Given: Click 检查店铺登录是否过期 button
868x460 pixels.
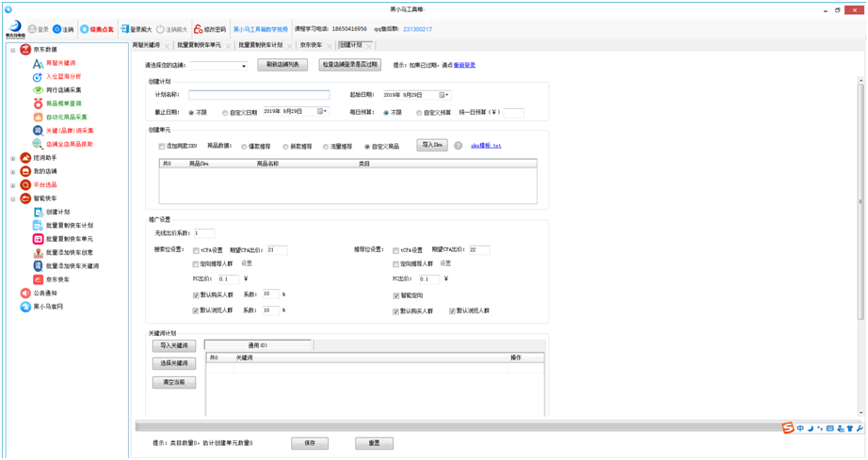Looking at the screenshot, I should pos(350,65).
